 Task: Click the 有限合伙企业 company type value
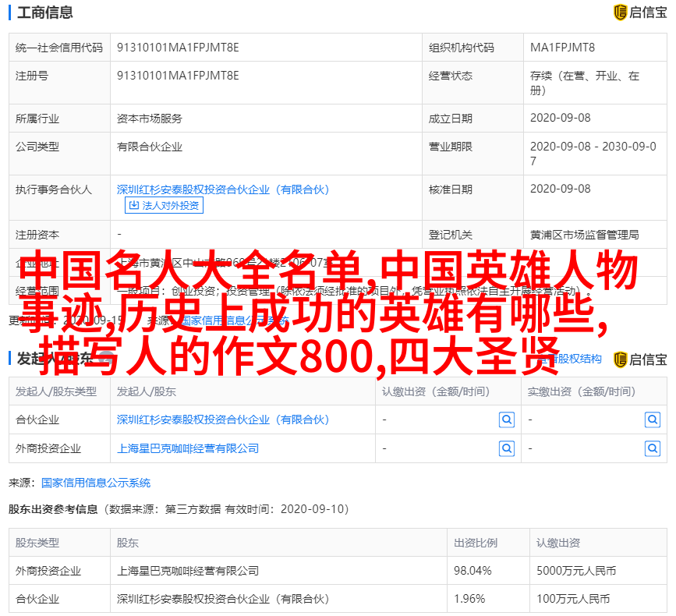point(149,147)
